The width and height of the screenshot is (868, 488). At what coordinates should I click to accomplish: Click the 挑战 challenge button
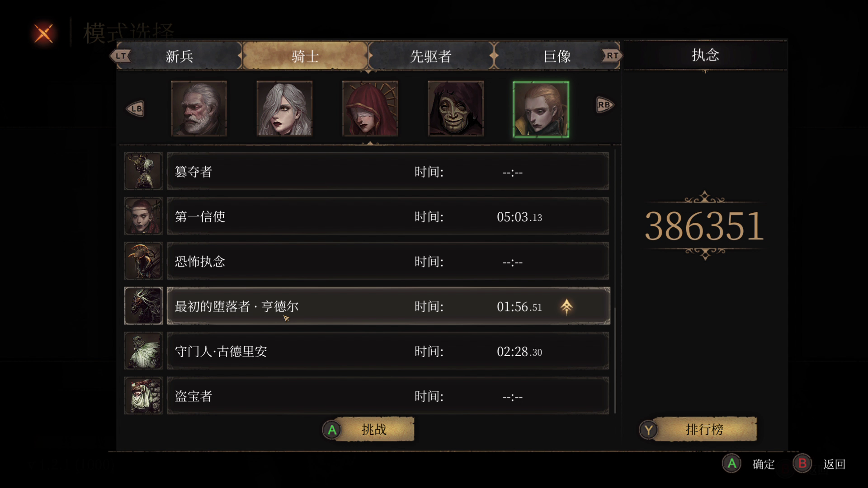368,429
